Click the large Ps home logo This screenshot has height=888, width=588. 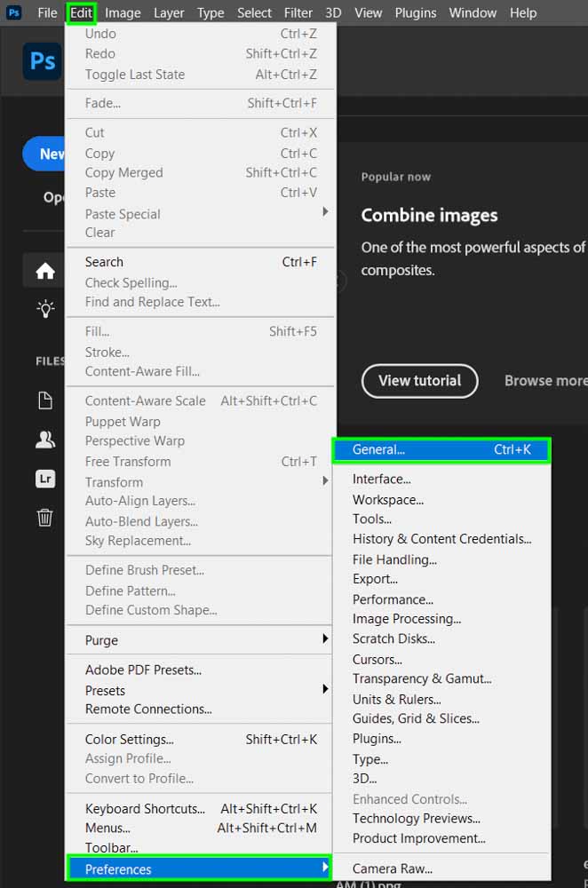click(43, 60)
